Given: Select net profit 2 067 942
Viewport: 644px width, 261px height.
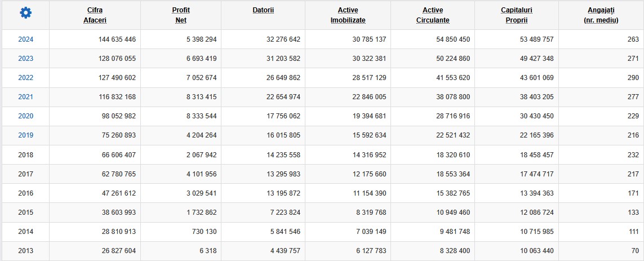Looking at the screenshot, I should [201, 155].
